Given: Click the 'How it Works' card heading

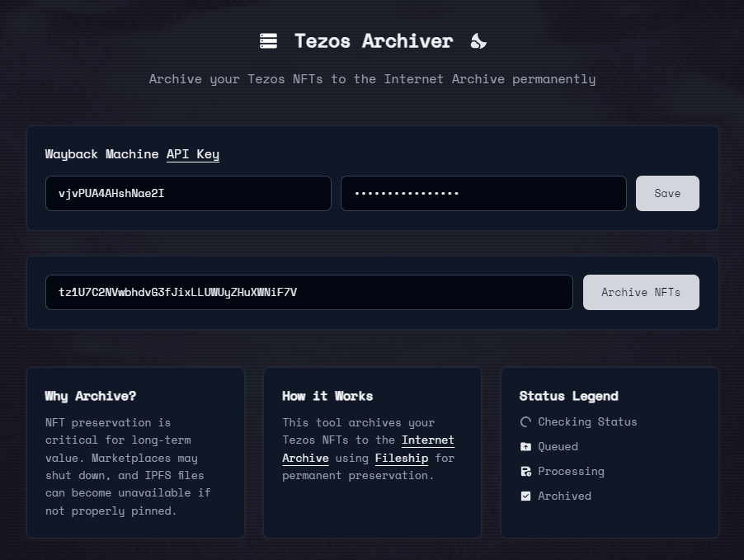Looking at the screenshot, I should pyautogui.click(x=327, y=396).
